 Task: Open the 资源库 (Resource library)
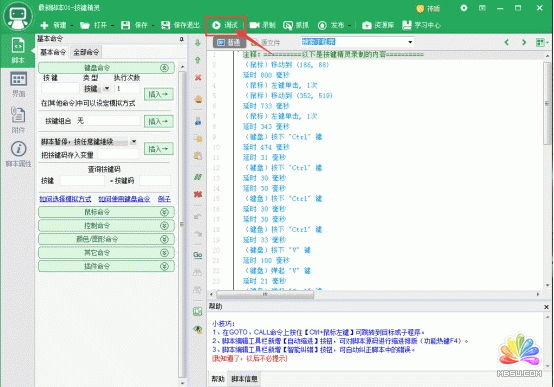[378, 25]
